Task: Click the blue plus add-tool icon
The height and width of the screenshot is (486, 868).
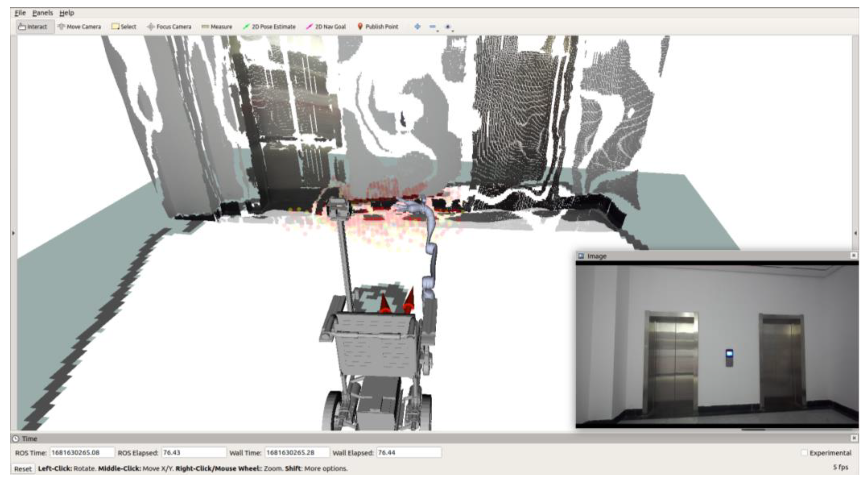Action: [x=417, y=26]
